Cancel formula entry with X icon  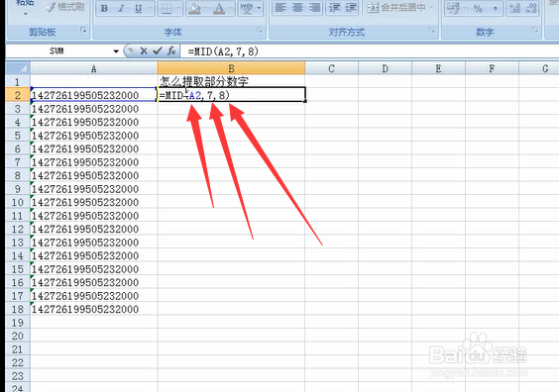144,51
